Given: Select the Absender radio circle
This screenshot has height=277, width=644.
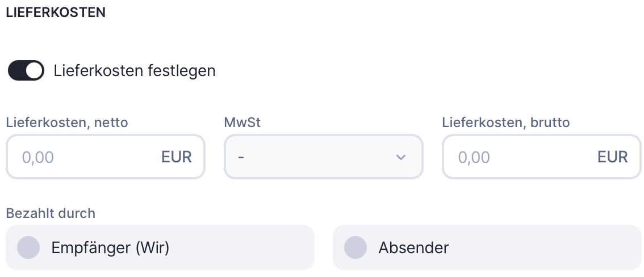Looking at the screenshot, I should [x=356, y=247].
